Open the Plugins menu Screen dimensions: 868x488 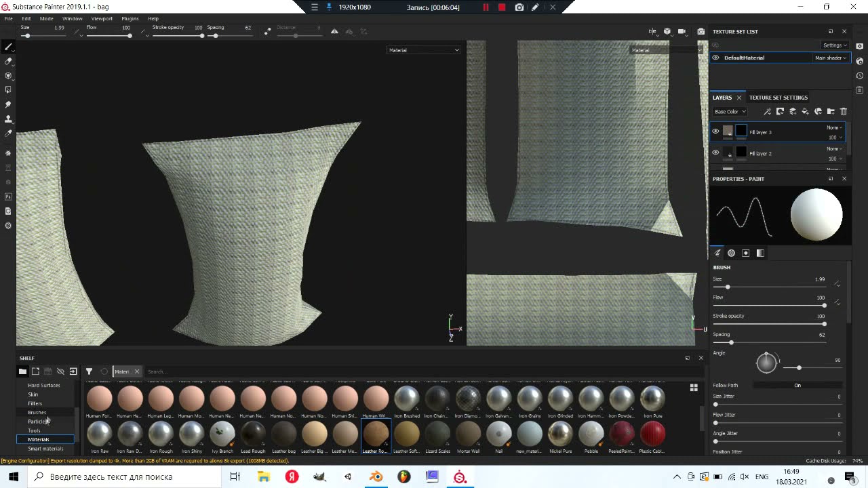(x=130, y=18)
